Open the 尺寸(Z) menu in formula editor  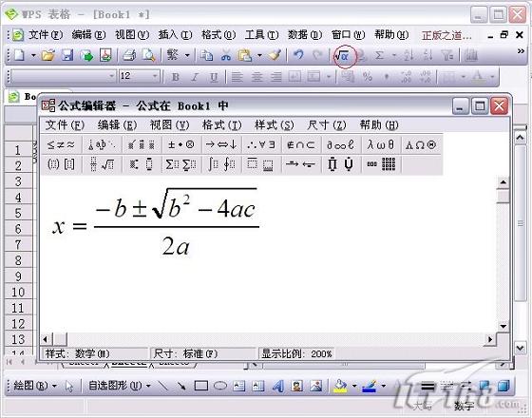click(327, 125)
